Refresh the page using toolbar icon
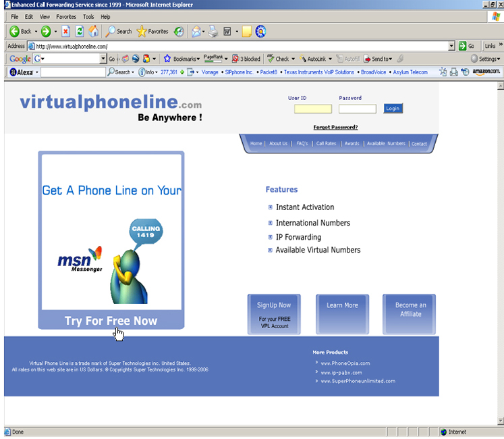This screenshot has width=504, height=439. click(80, 32)
